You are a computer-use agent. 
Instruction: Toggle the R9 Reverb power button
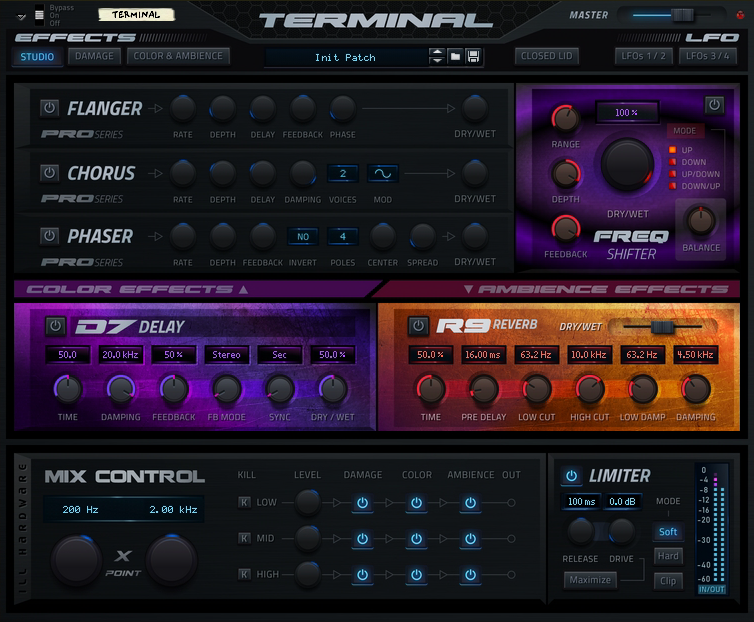coord(418,326)
